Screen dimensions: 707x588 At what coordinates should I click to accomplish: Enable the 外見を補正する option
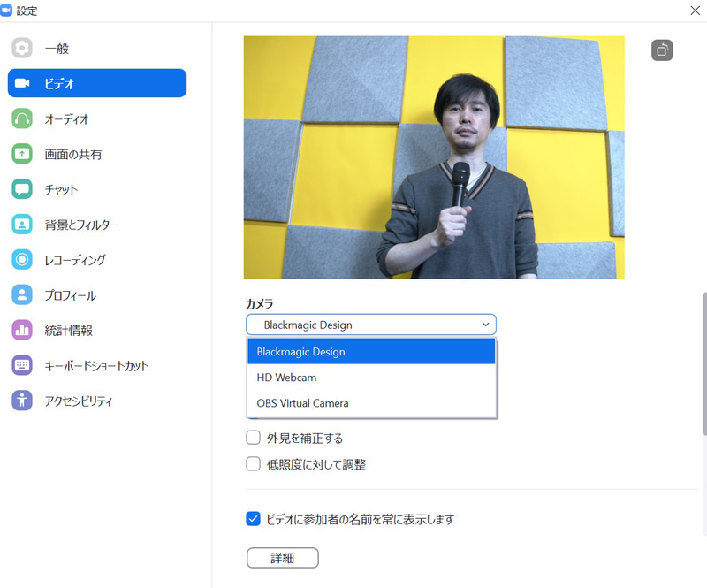click(x=253, y=438)
